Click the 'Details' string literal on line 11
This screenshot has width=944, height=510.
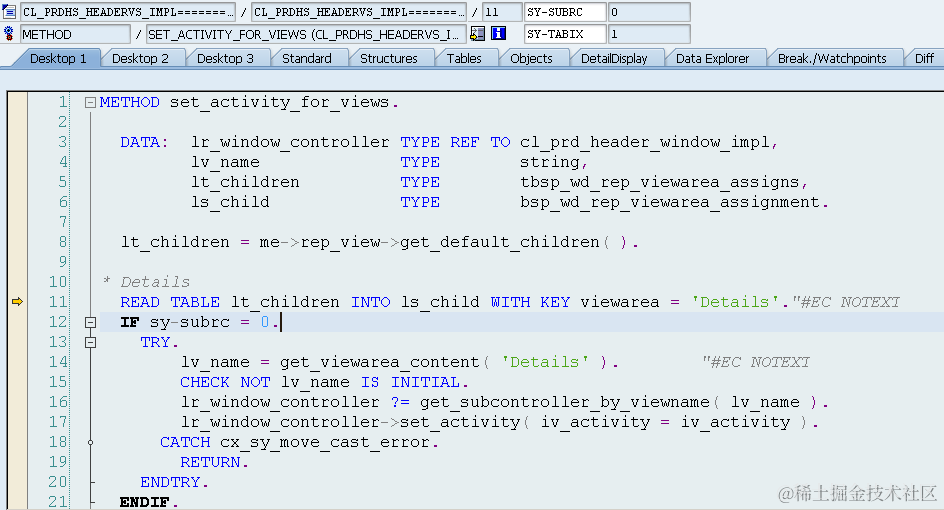pyautogui.click(x=734, y=302)
